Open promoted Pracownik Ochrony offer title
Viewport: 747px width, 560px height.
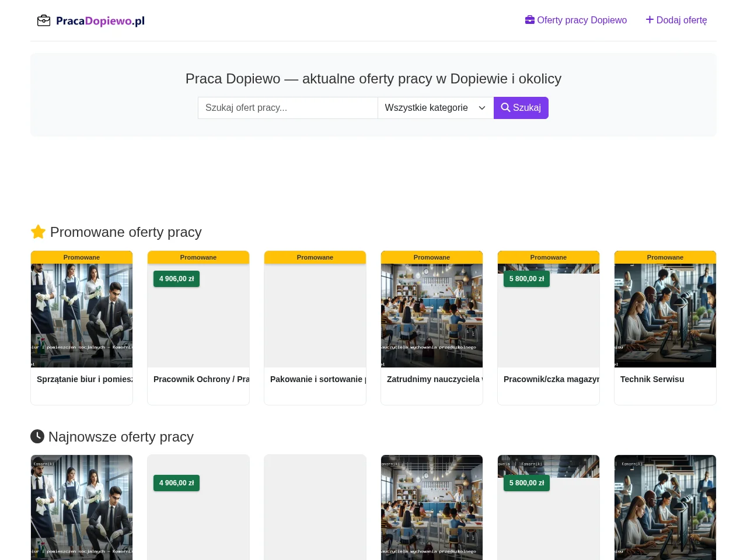click(201, 379)
